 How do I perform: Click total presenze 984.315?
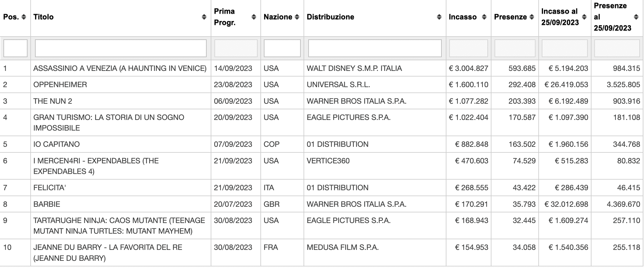pos(626,68)
